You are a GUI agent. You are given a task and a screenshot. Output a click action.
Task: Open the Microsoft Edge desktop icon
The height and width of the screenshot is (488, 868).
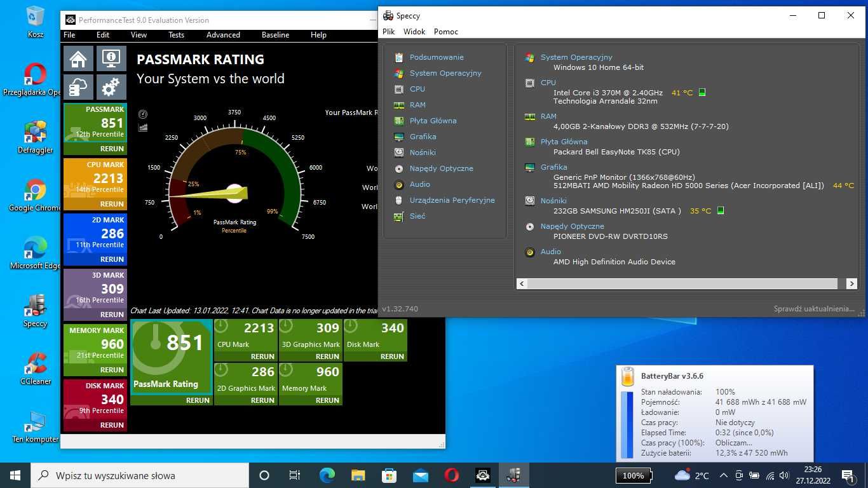click(35, 253)
